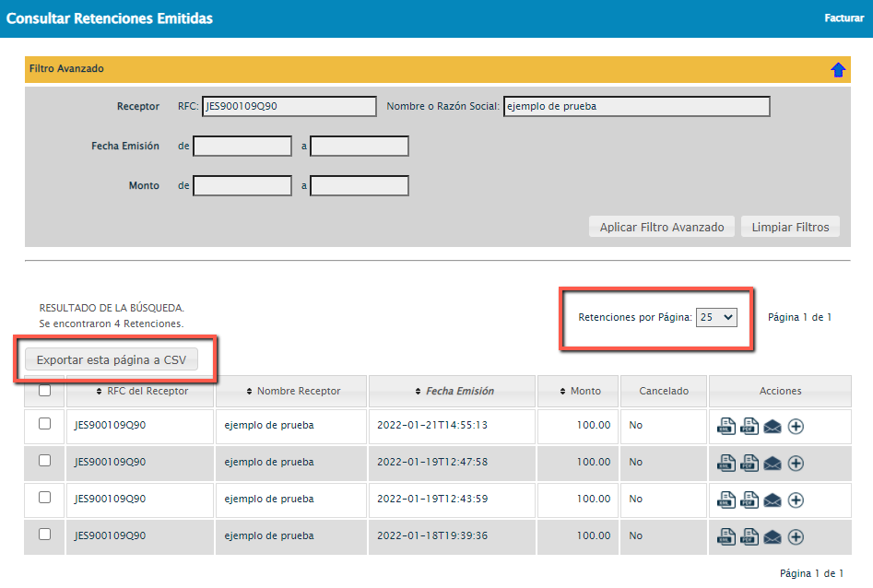Sort by the Monto column header
The image size is (873, 588).
pyautogui.click(x=580, y=391)
